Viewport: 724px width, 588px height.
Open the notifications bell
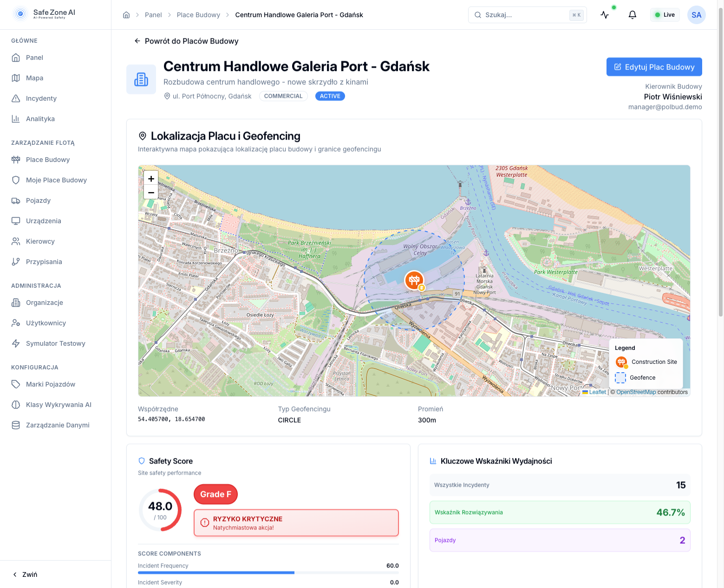point(632,15)
